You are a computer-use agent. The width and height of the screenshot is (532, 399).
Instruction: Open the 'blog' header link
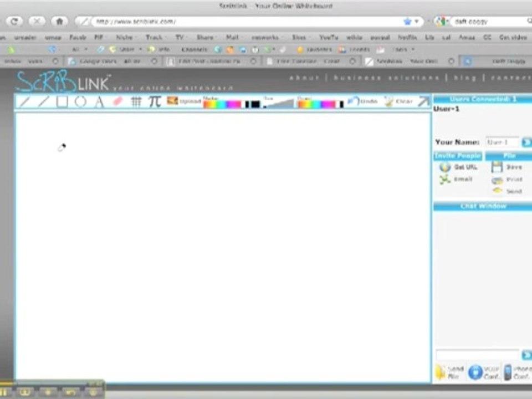(x=465, y=78)
